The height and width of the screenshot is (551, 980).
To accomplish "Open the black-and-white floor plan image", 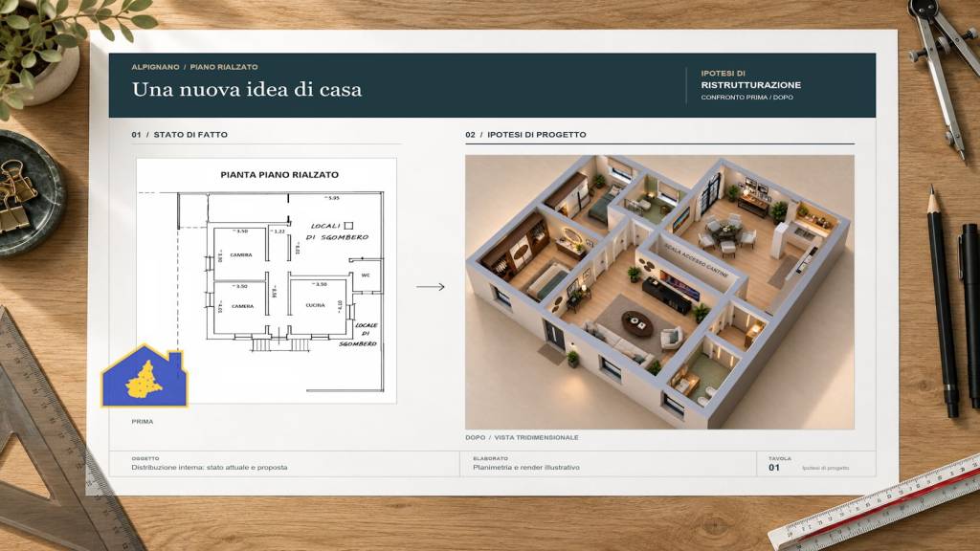I will tap(266, 280).
